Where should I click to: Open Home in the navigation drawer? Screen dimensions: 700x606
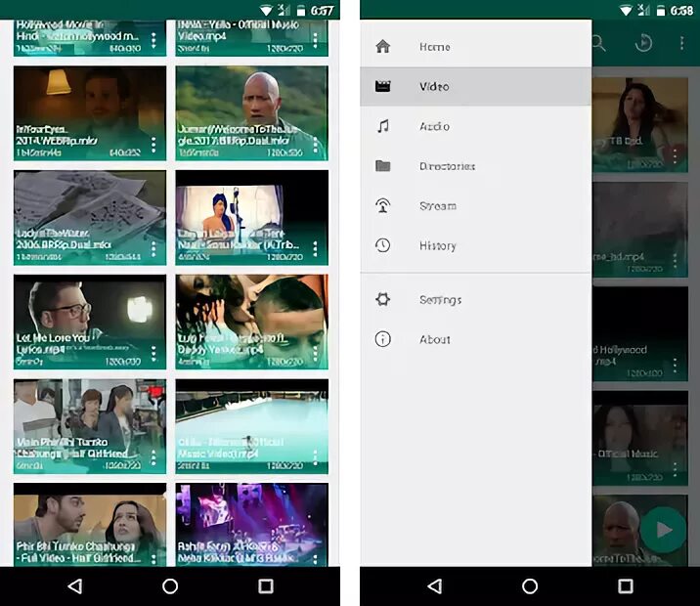click(475, 47)
